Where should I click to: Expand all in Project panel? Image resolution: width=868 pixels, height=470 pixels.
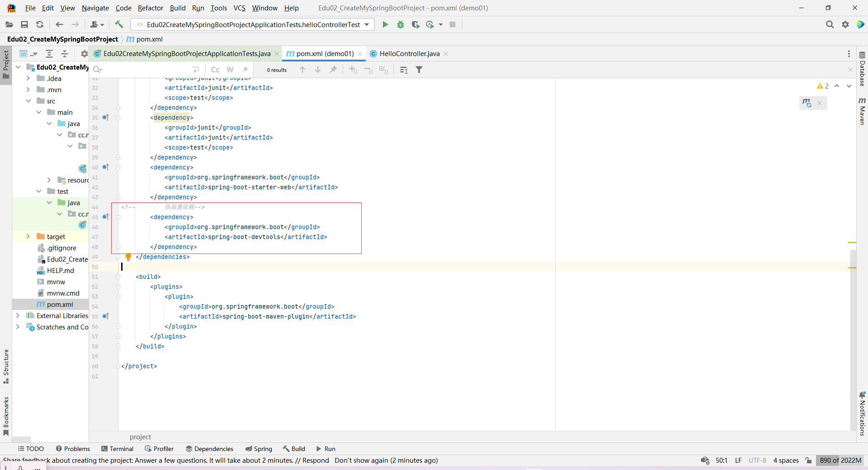click(x=49, y=54)
